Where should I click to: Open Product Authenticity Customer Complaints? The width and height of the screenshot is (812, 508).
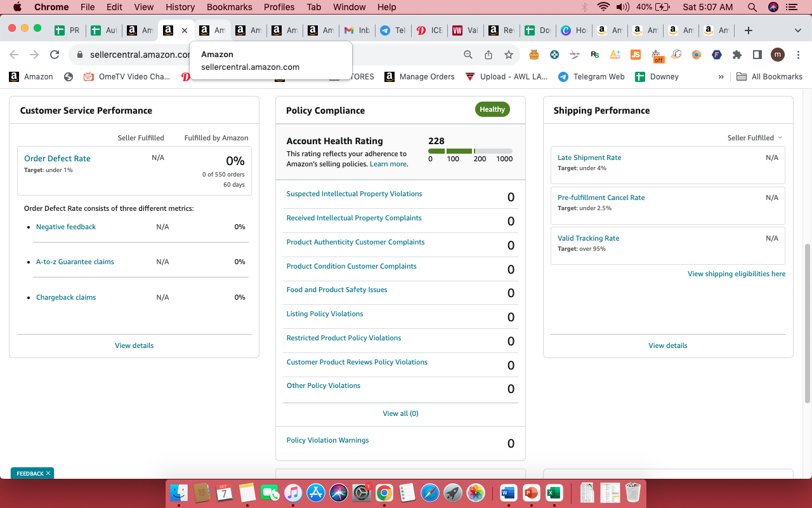(x=355, y=242)
